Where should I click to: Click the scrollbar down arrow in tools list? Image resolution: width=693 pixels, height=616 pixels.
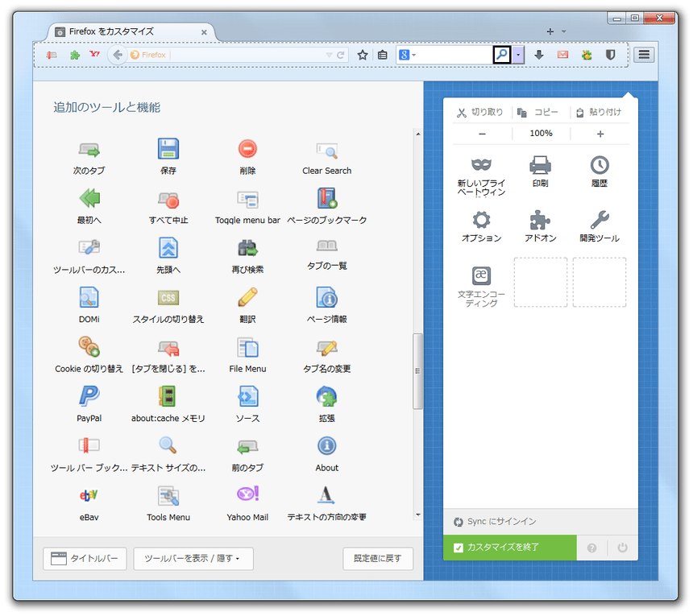click(418, 515)
